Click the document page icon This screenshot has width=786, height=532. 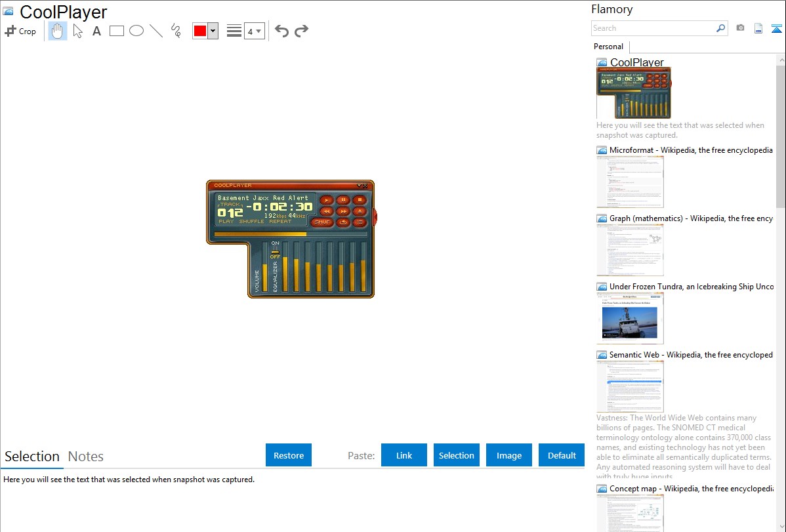pyautogui.click(x=758, y=28)
